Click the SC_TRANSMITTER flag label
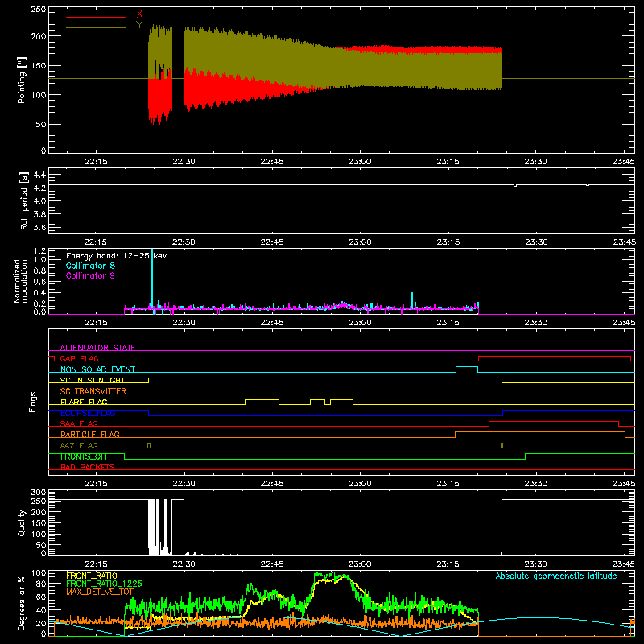Viewport: 644px width, 644px height. [x=93, y=390]
